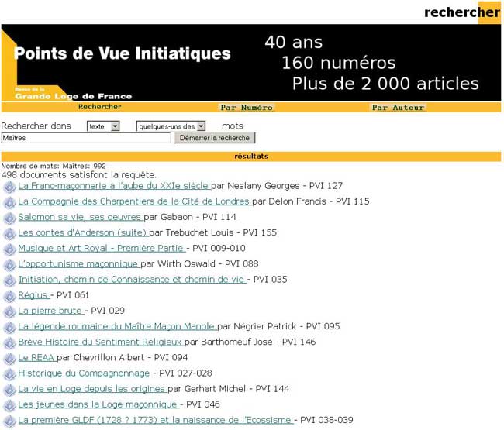
Task: Switch to the Rechercher tab
Action: 100,107
